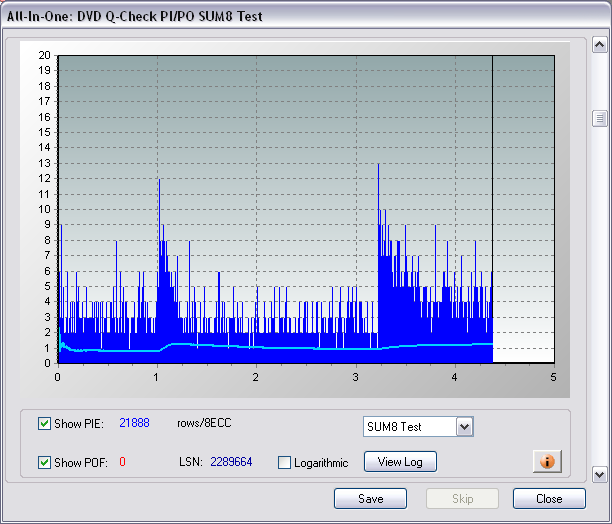Image resolution: width=612 pixels, height=524 pixels.
Task: Click the scrollbar down arrow
Action: pyautogui.click(x=600, y=474)
